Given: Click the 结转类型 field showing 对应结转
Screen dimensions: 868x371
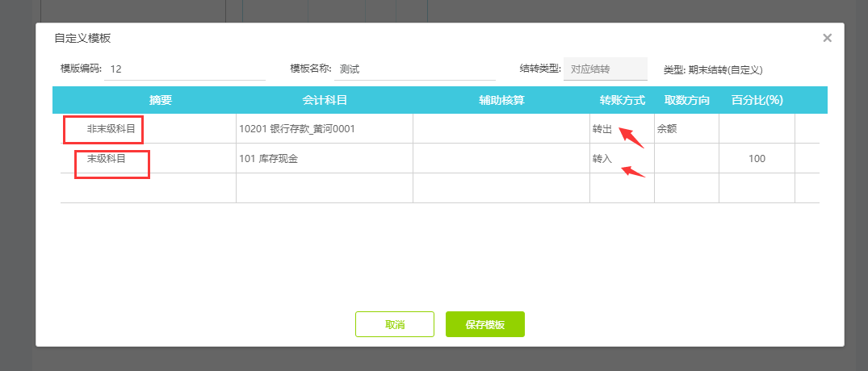Looking at the screenshot, I should pos(605,69).
